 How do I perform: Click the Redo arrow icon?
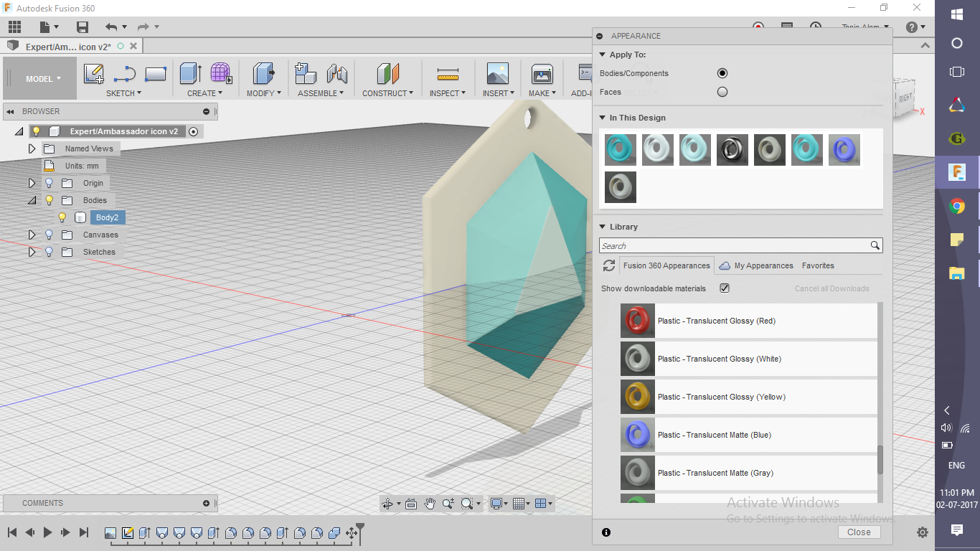point(143,27)
